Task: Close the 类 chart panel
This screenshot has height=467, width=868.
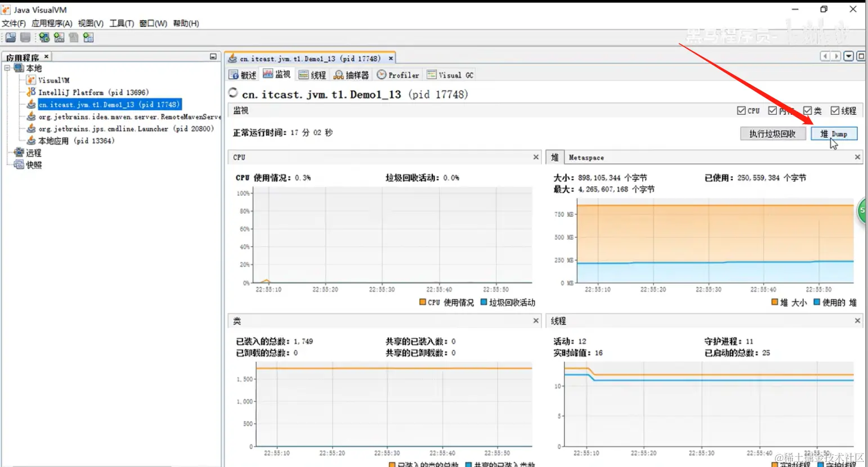Action: coord(536,321)
